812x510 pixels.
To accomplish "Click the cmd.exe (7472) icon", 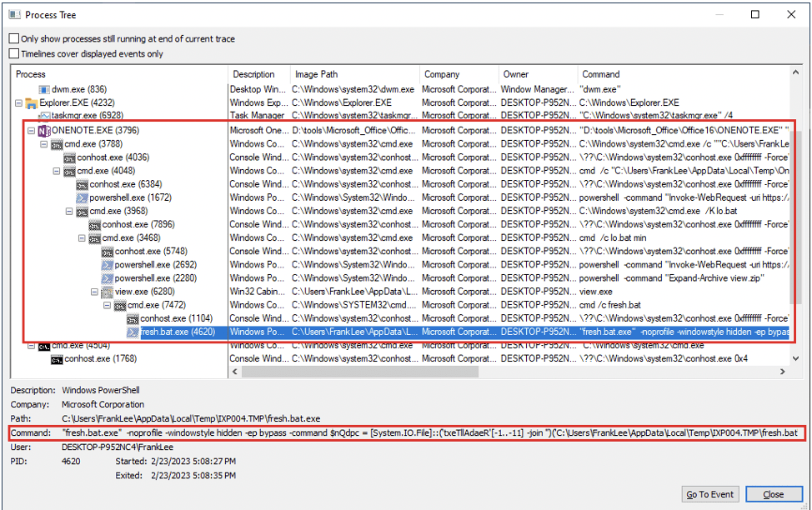I will [x=119, y=306].
